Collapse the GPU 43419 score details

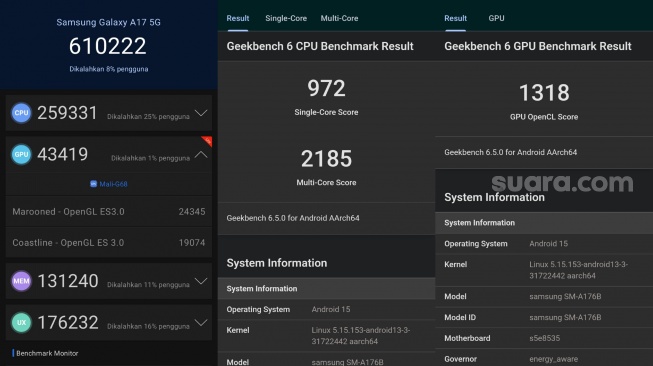(x=201, y=154)
